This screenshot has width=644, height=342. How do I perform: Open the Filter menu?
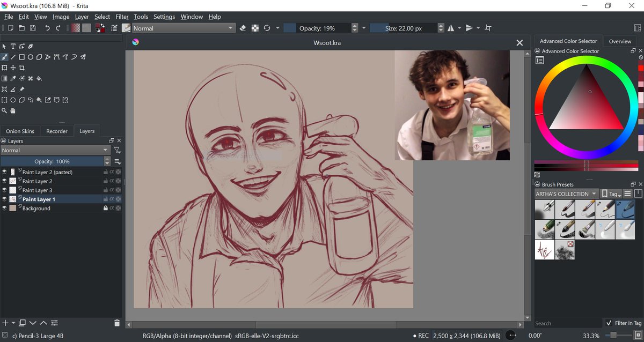pos(122,17)
